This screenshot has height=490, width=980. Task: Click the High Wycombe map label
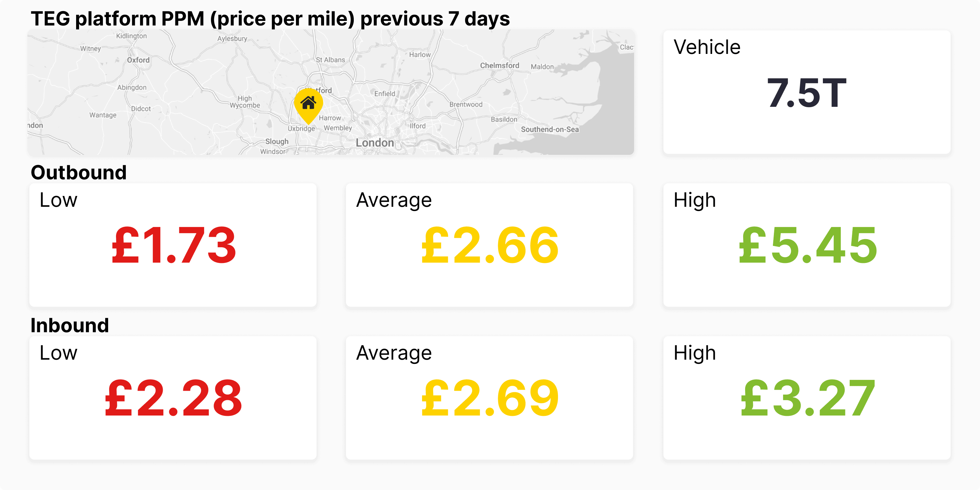pyautogui.click(x=245, y=102)
